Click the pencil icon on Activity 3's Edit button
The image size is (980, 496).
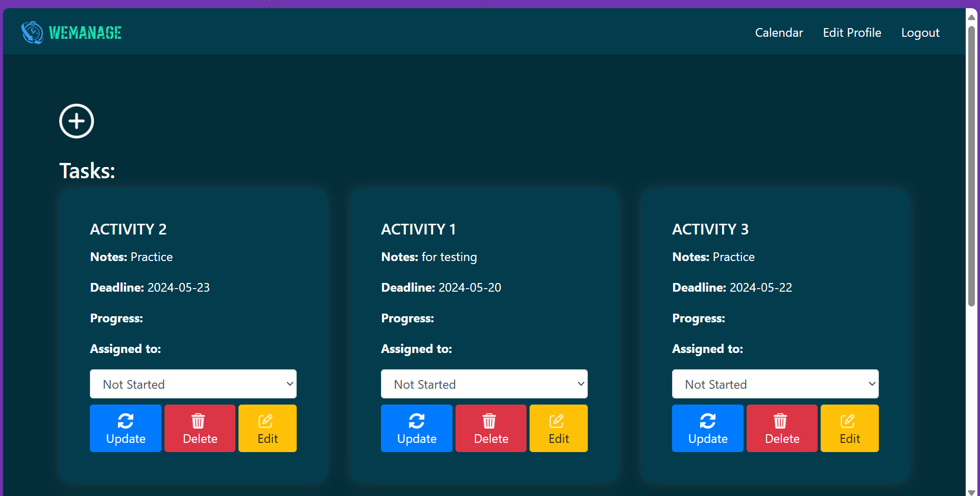point(848,420)
